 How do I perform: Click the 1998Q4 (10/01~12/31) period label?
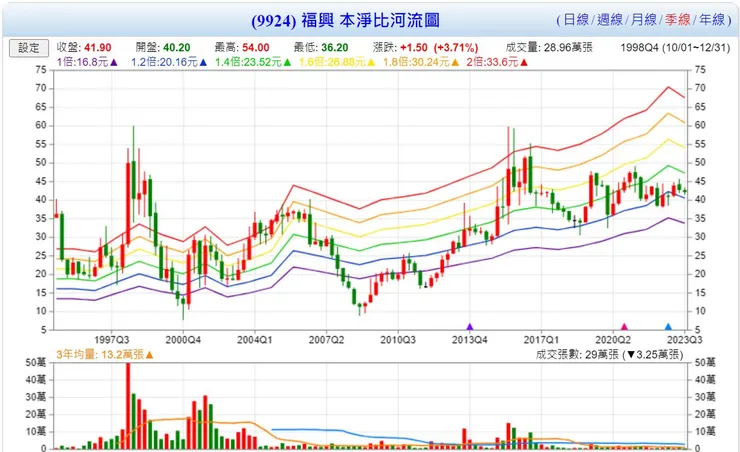click(x=675, y=48)
